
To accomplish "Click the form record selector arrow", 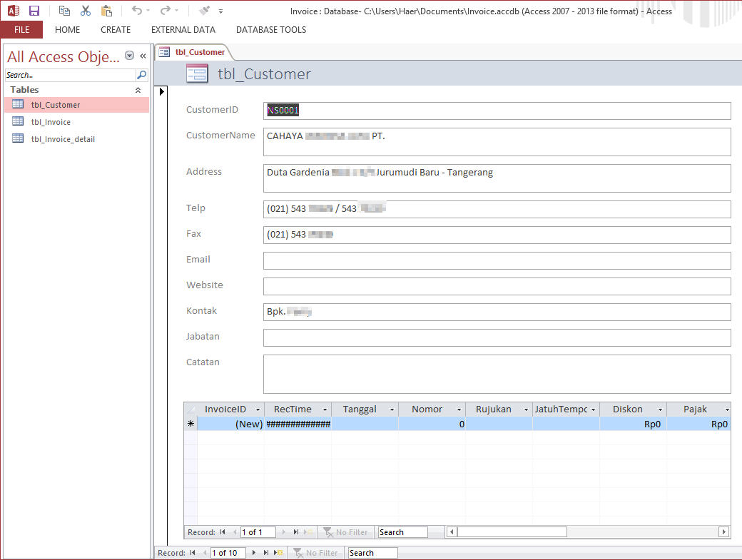I will pos(161,91).
